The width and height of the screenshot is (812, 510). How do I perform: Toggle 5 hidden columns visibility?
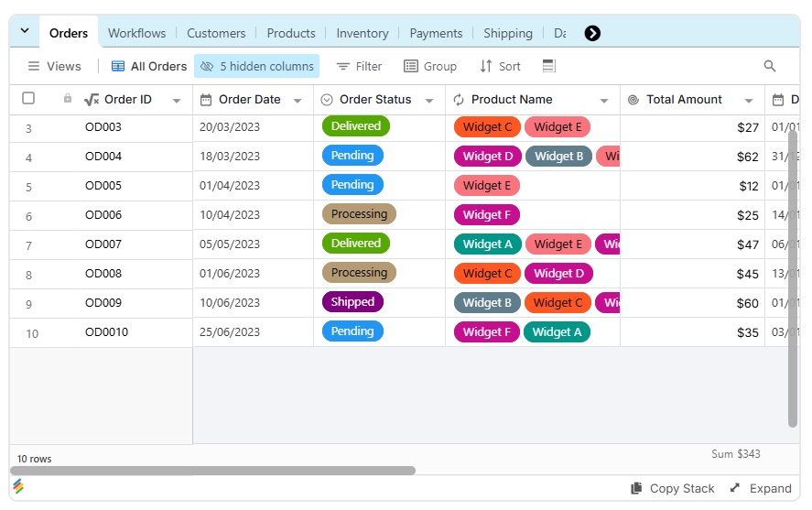point(257,66)
